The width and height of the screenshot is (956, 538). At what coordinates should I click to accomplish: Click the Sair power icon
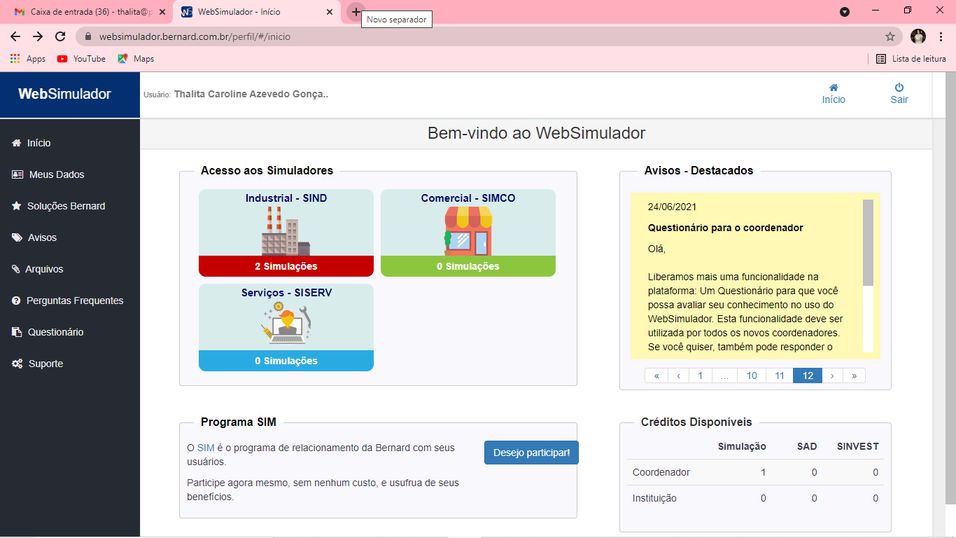coord(899,88)
